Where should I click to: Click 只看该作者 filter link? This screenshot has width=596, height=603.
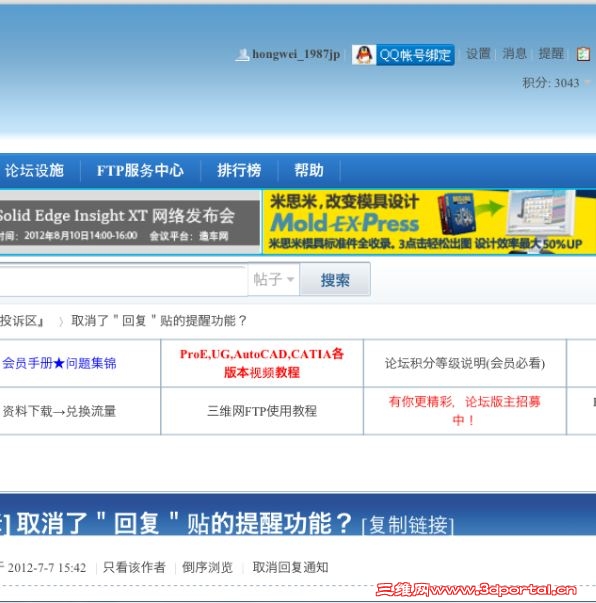134,567
